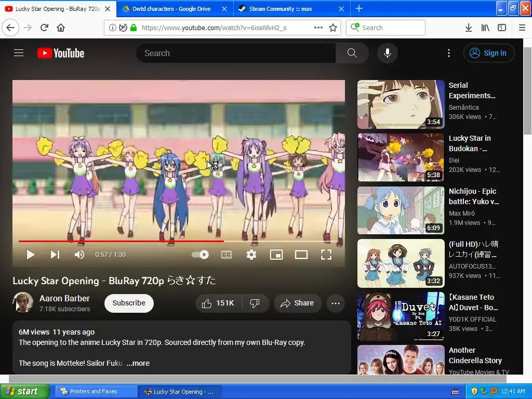
Task: Open video settings gear
Action: (251, 255)
